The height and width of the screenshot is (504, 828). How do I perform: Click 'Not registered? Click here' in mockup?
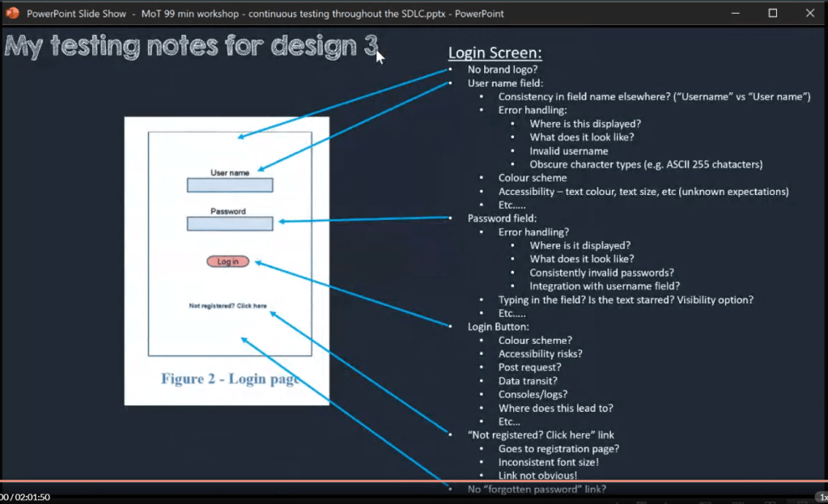pyautogui.click(x=227, y=306)
